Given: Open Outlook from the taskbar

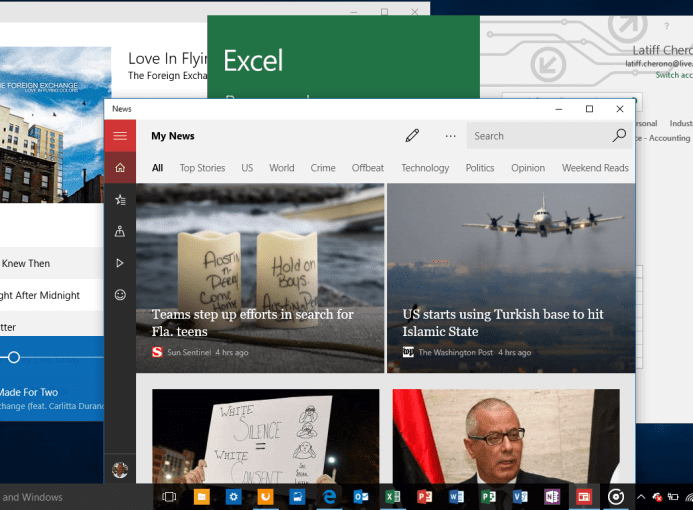Looking at the screenshot, I should click(361, 497).
